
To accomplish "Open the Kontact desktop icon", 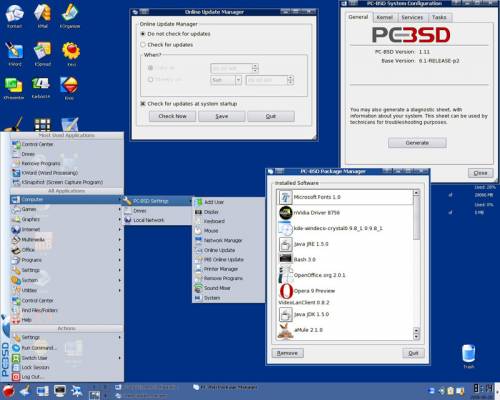I will point(14,15).
